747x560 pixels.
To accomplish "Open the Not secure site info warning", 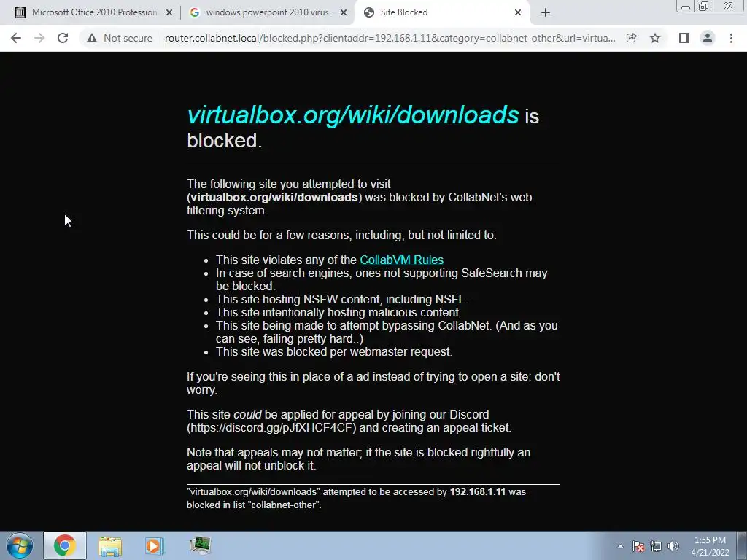I will pos(119,38).
